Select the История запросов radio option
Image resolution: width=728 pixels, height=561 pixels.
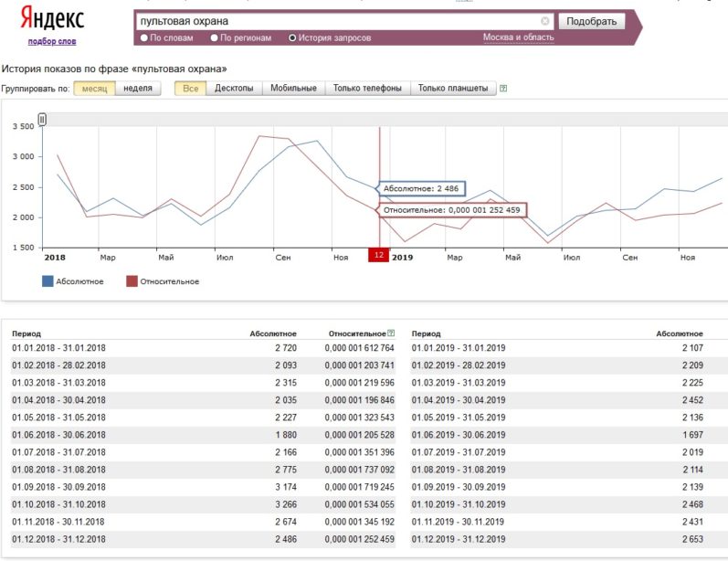tap(292, 38)
